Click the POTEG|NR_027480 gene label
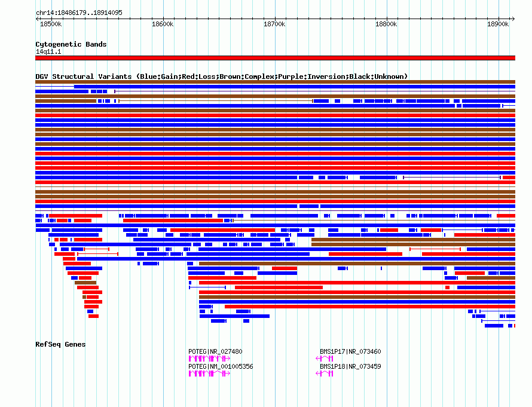Viewport: 532px width, 407px height. point(215,351)
